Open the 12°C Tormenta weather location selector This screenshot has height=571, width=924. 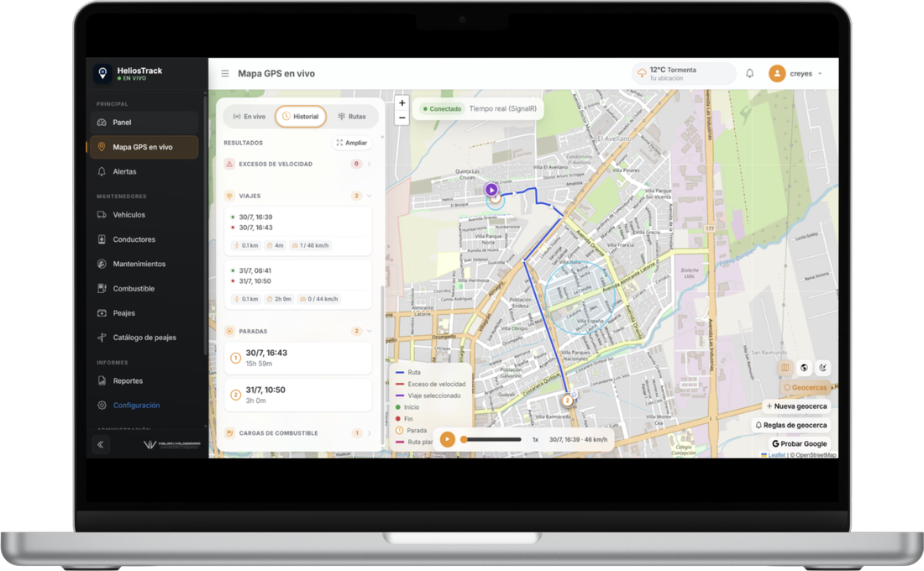pos(684,74)
